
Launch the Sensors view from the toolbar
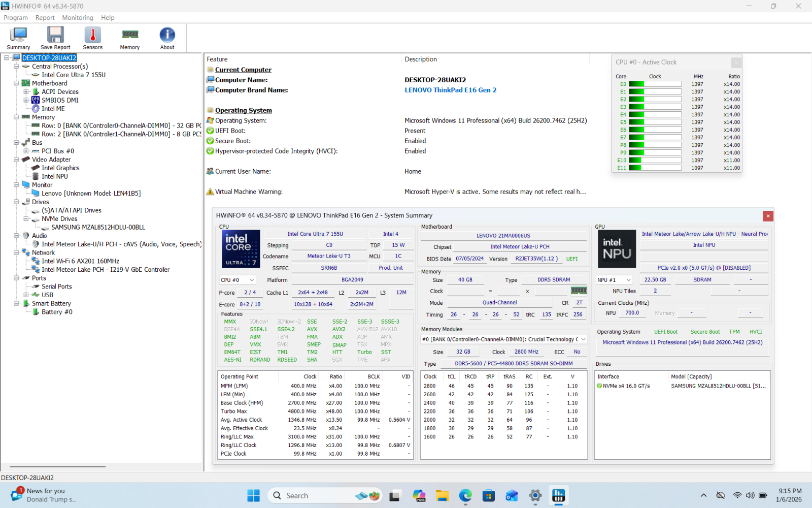click(92, 39)
